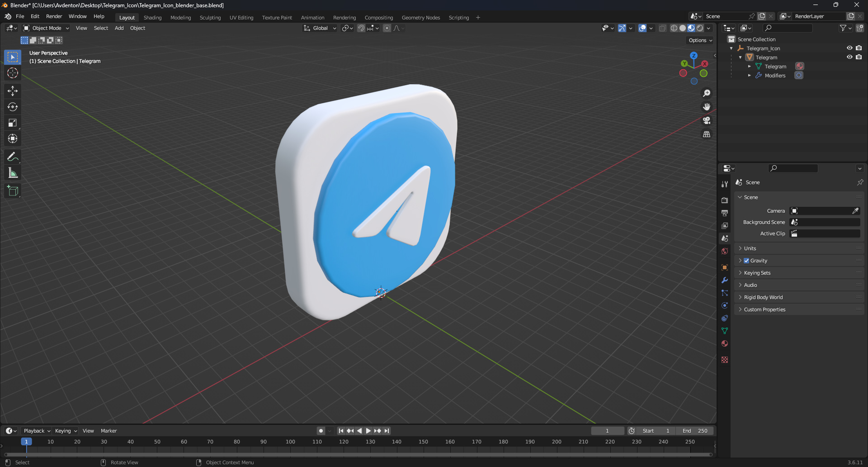Open the Physics properties tab
Viewport: 868px width, 467px height.
[x=725, y=305]
